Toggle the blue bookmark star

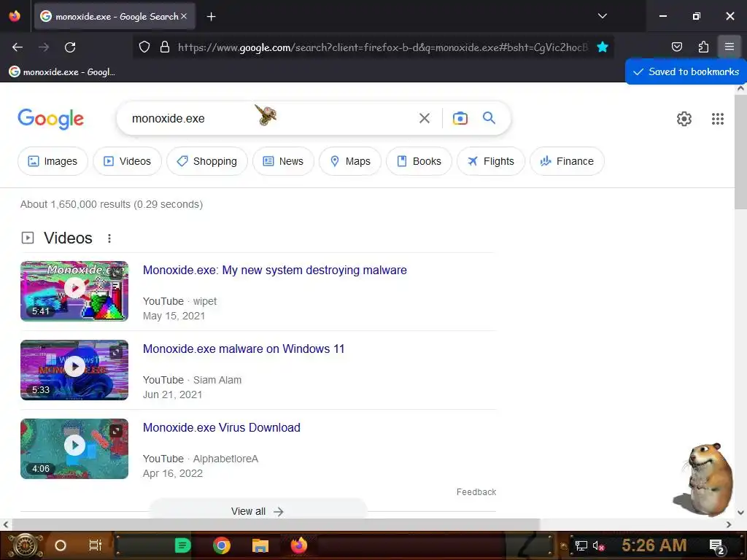pos(602,47)
